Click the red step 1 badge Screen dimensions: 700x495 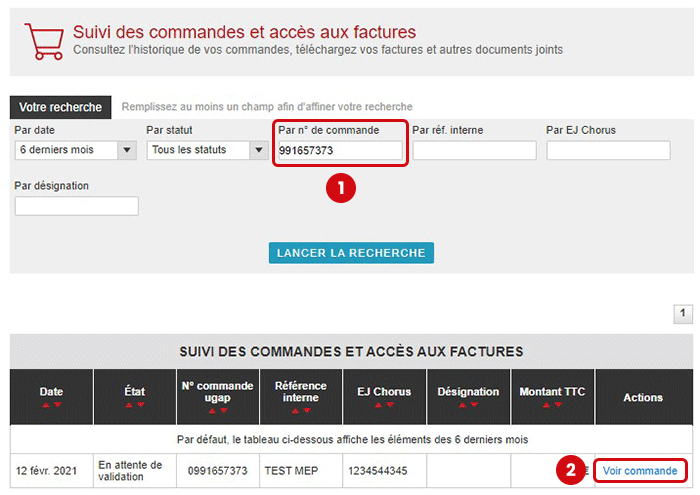[341, 187]
